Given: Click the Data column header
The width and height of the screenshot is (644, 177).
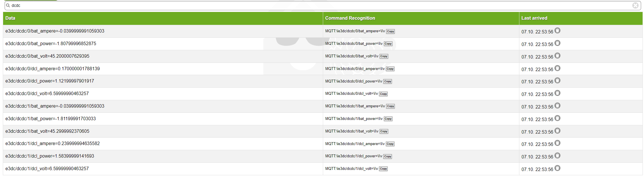Looking at the screenshot, I should [10, 18].
